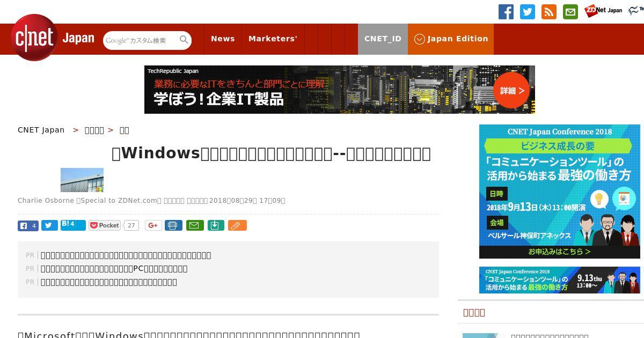Click the Pocket count 27 bubble
Image resolution: width=644 pixels, height=338 pixels.
pos(131,225)
